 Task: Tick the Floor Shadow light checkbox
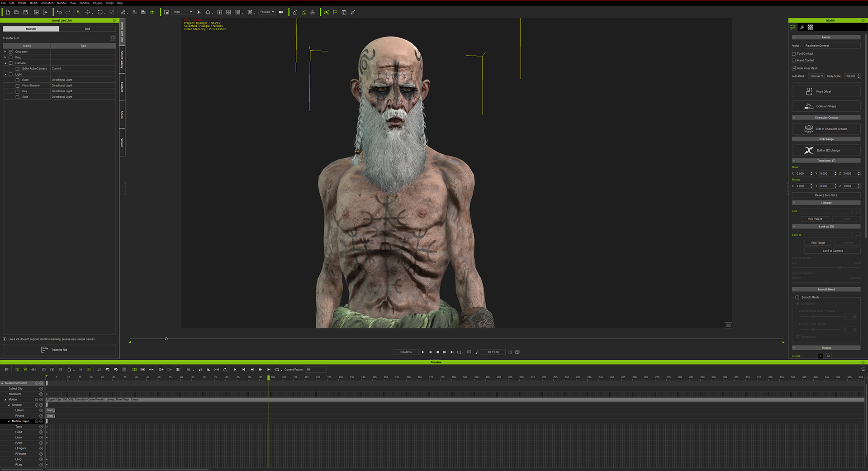(x=18, y=86)
